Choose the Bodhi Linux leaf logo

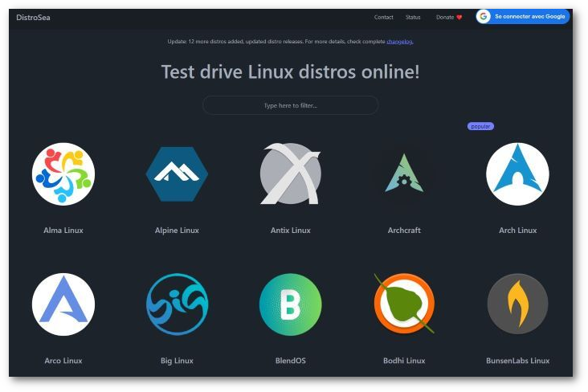(404, 304)
